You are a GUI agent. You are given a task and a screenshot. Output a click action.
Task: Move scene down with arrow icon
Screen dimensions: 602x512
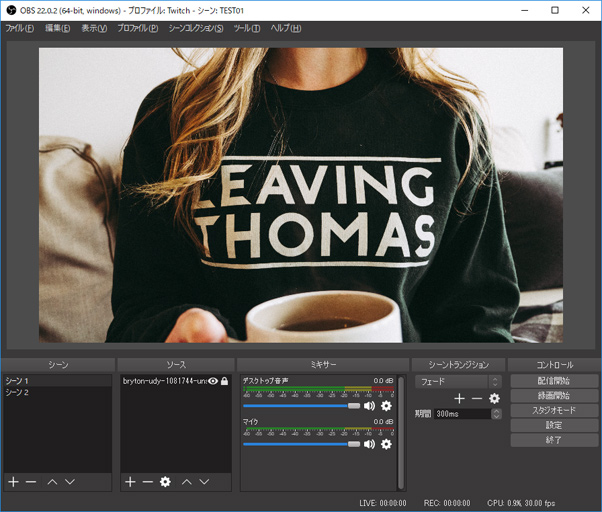69,482
